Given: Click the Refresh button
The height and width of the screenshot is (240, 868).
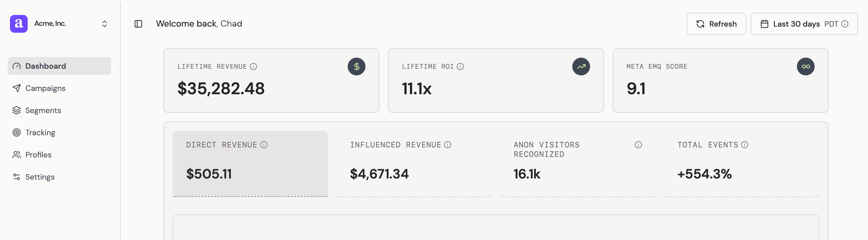Looking at the screenshot, I should (x=716, y=24).
